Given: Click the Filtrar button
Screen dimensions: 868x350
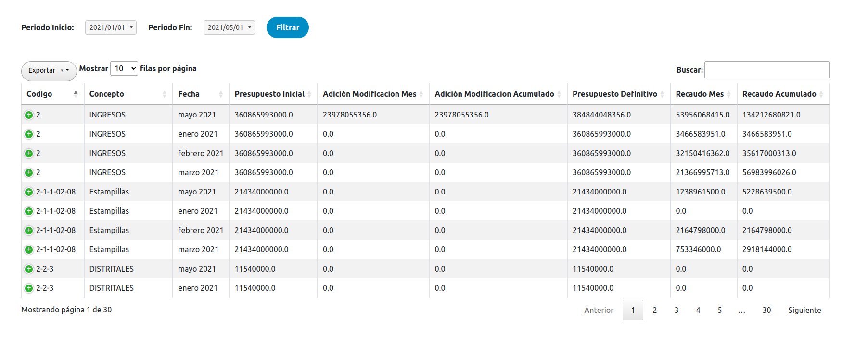Looking at the screenshot, I should pos(288,27).
